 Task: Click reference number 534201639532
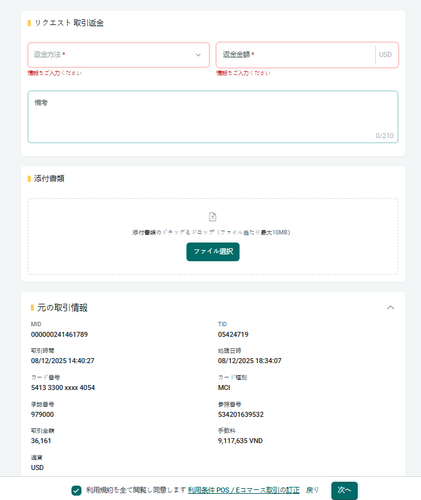coord(241,414)
